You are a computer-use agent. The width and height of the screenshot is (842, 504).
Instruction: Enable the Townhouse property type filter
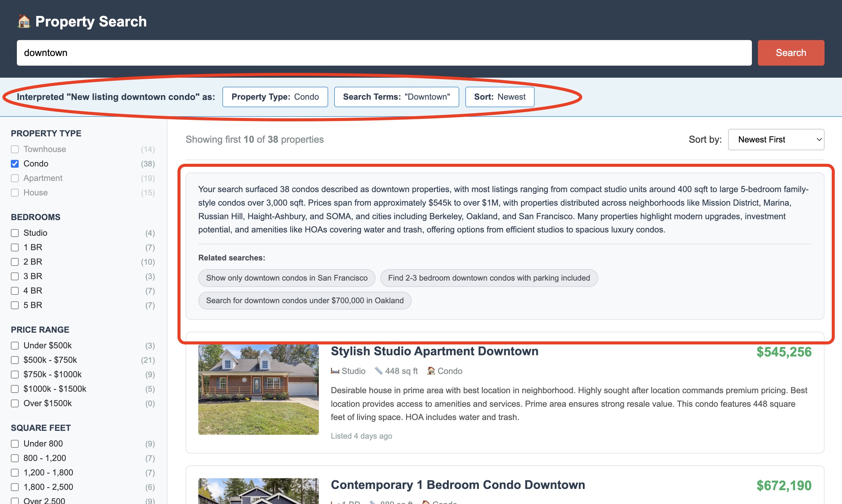pos(15,149)
